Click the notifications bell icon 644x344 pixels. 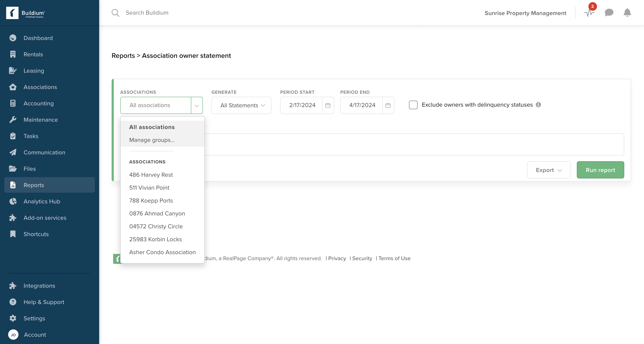[x=627, y=12]
